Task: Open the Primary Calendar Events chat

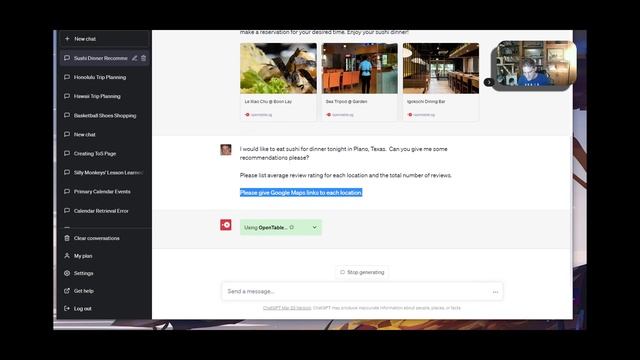Action: (x=104, y=191)
